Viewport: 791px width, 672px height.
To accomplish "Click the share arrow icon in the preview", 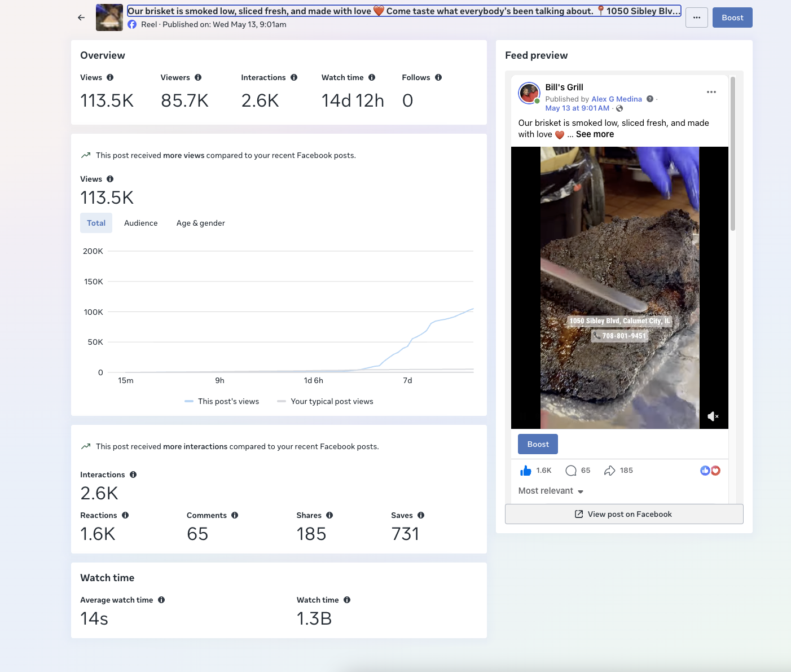I will [x=610, y=471].
